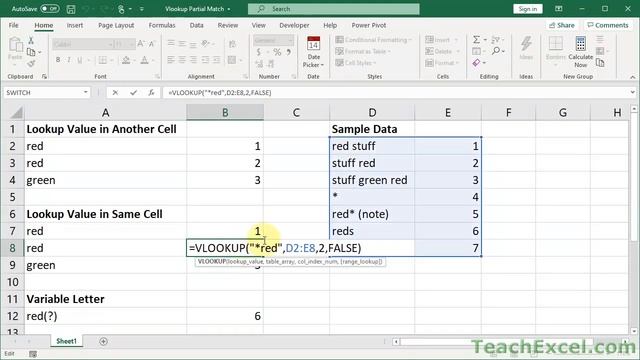This screenshot has height=360, width=640.
Task: Open the Format as Table menu
Action: (363, 51)
